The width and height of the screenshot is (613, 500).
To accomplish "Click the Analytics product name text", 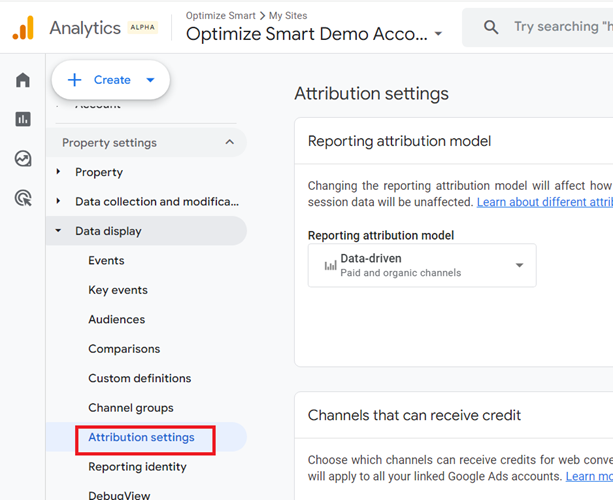I will tap(85, 28).
